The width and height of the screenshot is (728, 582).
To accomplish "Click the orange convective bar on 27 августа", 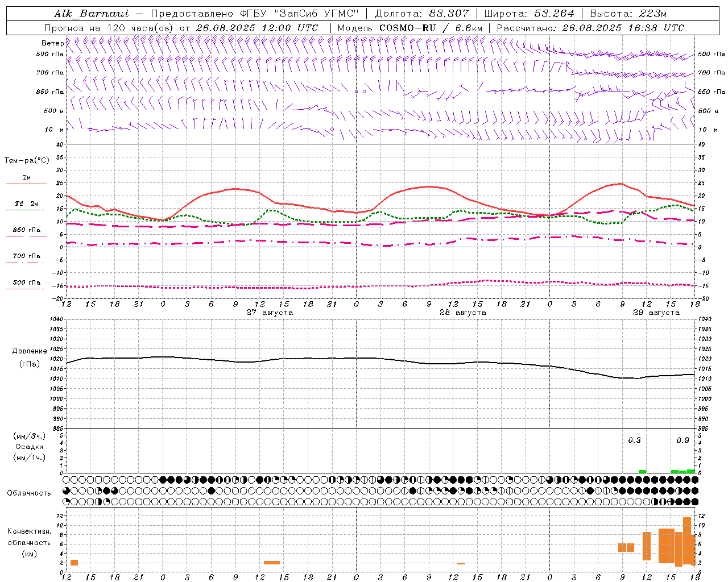I will [272, 563].
